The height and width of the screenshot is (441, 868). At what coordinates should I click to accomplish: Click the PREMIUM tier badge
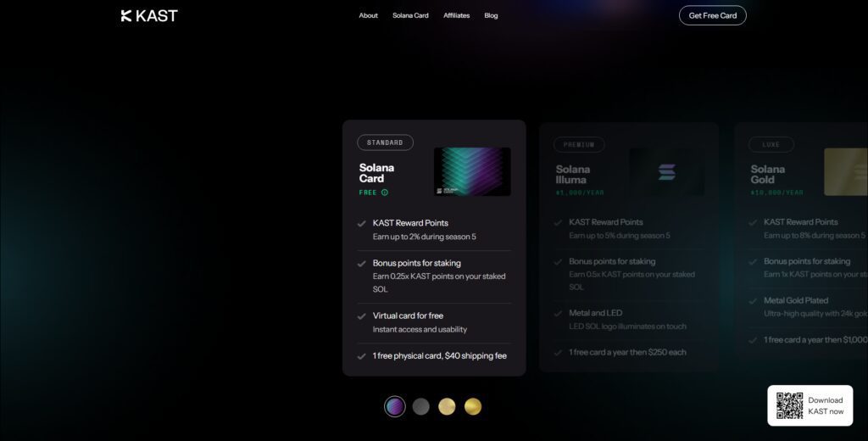(579, 145)
